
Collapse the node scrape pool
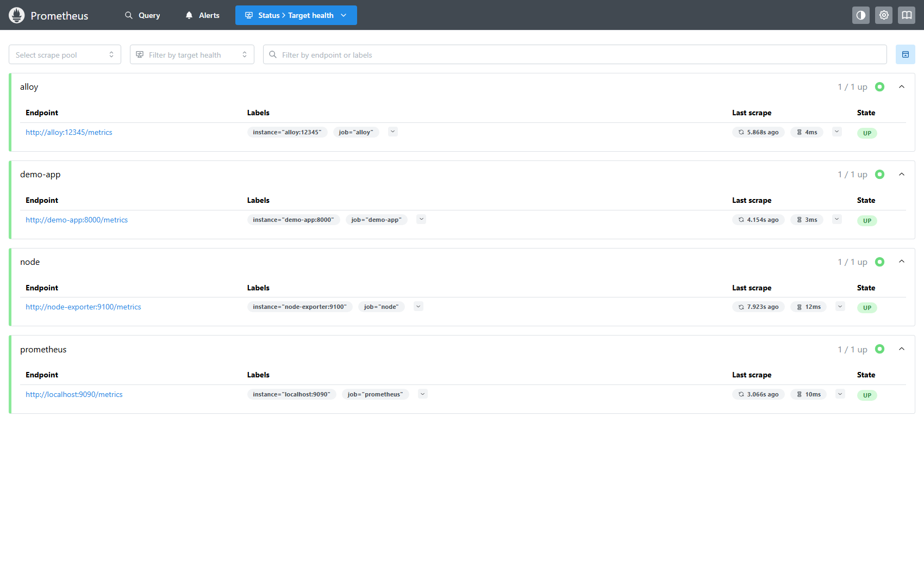click(x=902, y=262)
